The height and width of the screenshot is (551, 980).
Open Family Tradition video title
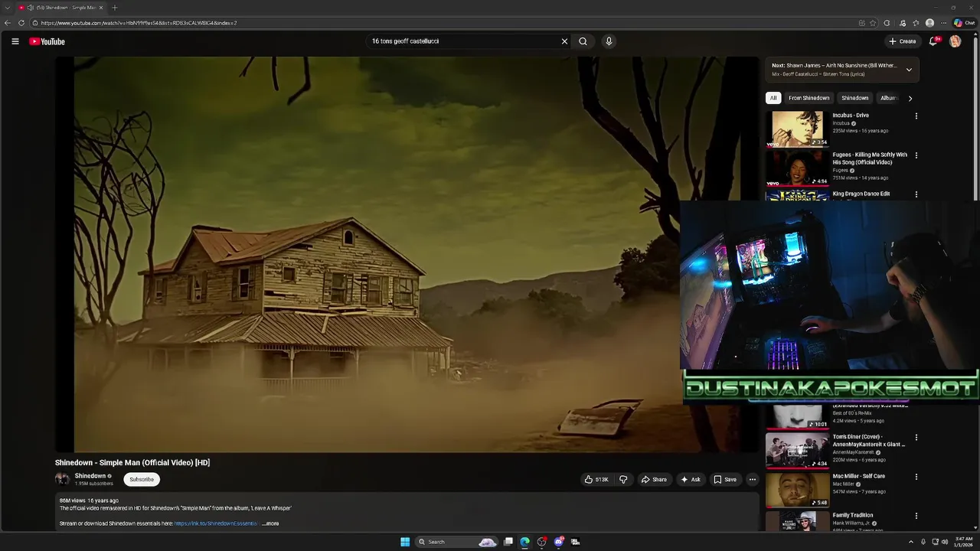(x=853, y=515)
